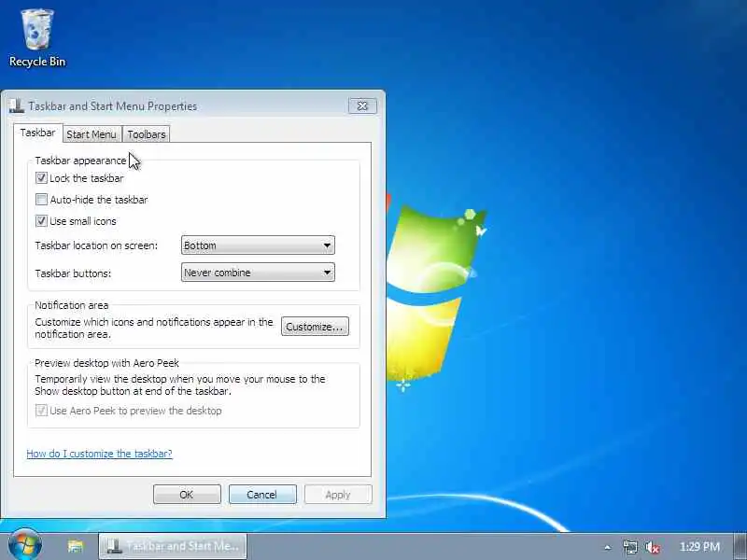Toggle Lock the taskbar checkbox

(41, 178)
